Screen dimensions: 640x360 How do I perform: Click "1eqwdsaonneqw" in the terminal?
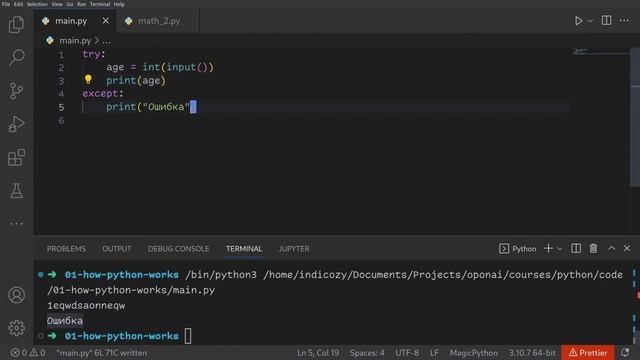tap(86, 305)
